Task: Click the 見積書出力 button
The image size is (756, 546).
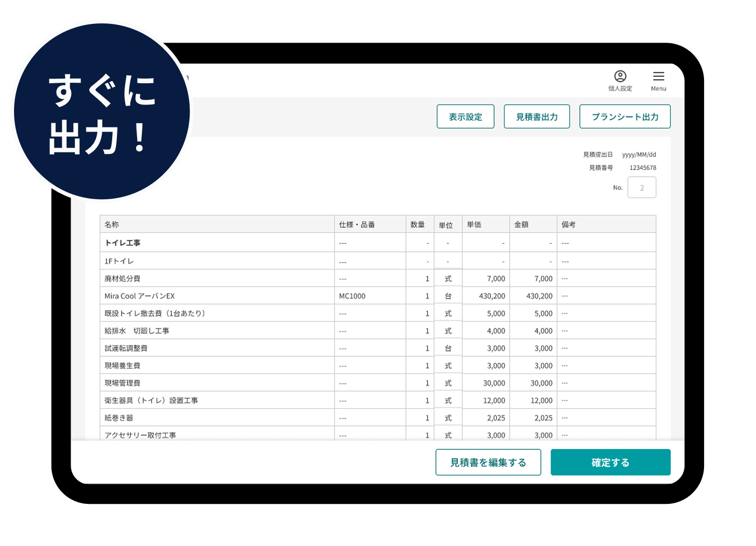Action: (x=537, y=116)
